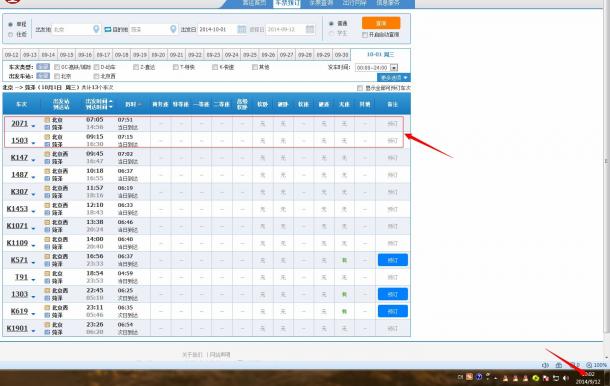Open the return date calendar icon

310,29
